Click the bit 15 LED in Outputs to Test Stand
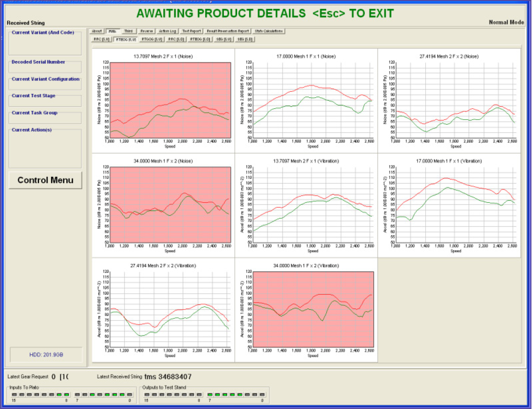This screenshot has height=409, width=532. click(147, 395)
